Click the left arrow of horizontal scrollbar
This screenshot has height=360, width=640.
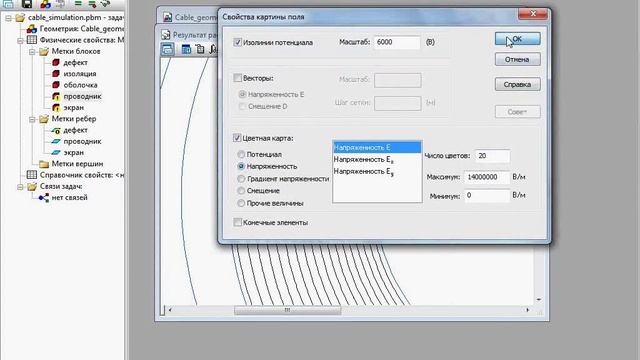coord(169,310)
